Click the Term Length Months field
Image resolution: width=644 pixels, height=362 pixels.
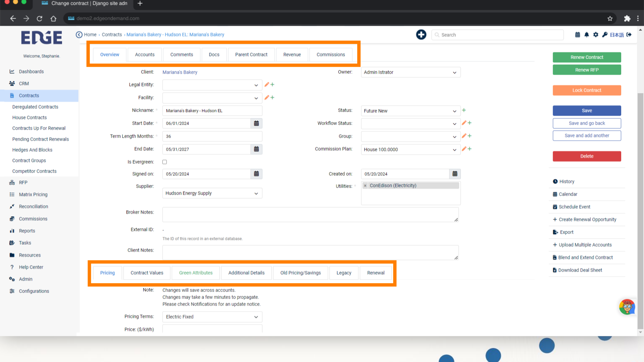[x=212, y=136]
